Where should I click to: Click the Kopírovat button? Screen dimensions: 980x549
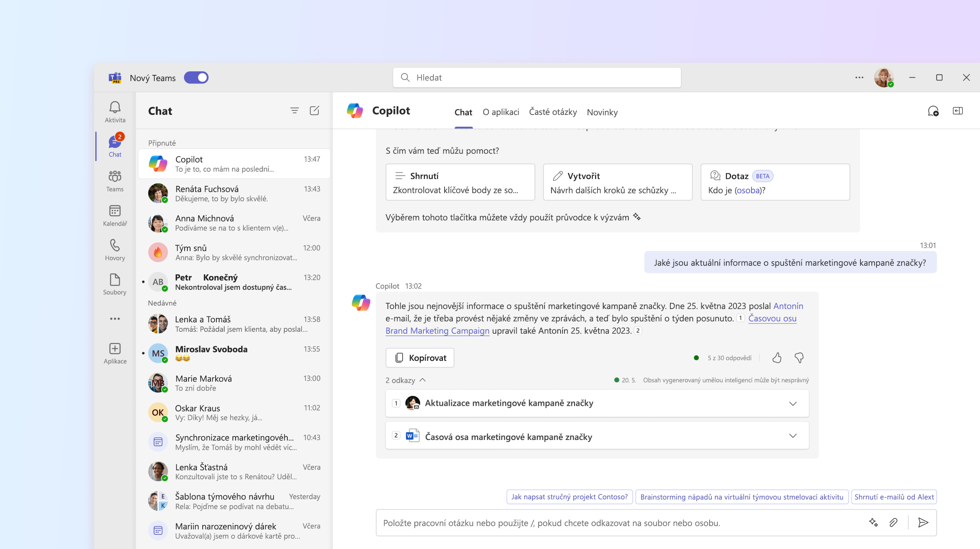point(420,358)
